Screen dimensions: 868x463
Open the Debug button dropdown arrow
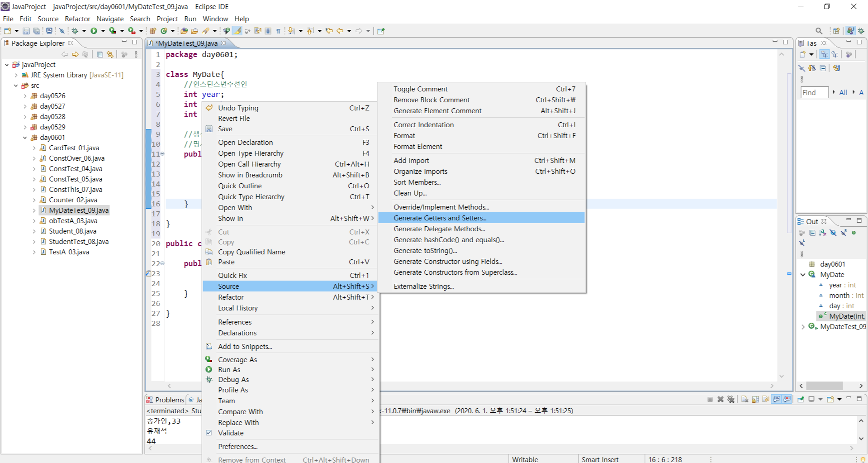84,31
